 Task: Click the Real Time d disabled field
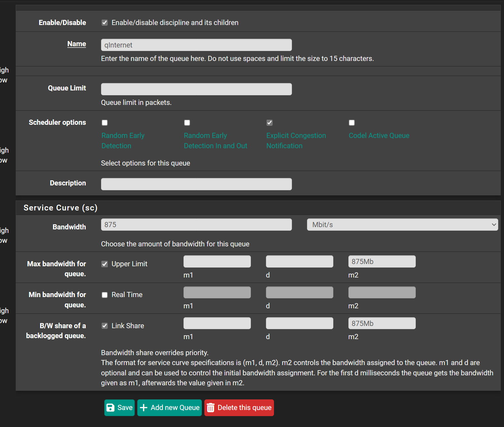pyautogui.click(x=300, y=293)
